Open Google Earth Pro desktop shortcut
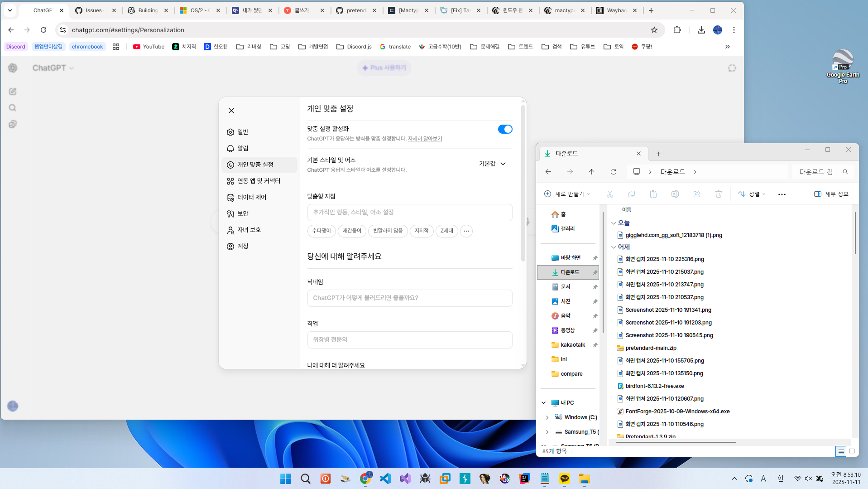 [843, 67]
